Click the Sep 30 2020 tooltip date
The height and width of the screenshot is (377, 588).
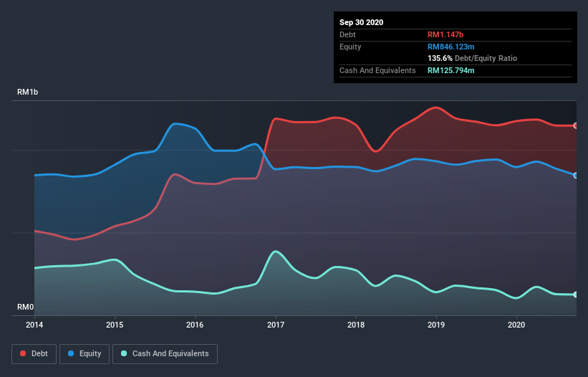[x=361, y=22]
